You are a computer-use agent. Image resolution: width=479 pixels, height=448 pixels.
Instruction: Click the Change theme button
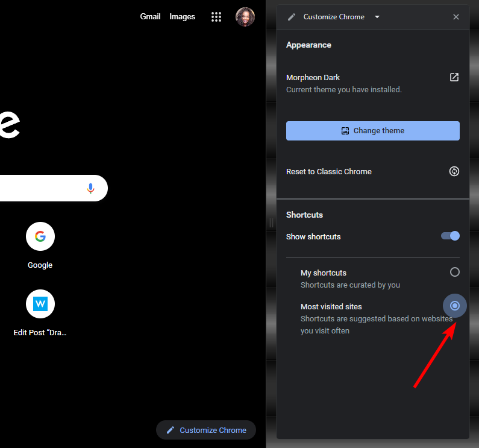click(x=373, y=131)
